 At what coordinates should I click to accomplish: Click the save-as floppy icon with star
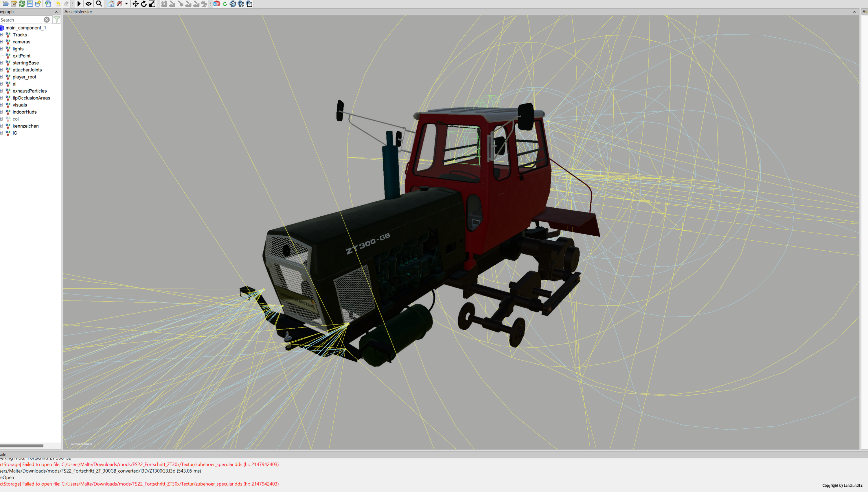point(38,4)
